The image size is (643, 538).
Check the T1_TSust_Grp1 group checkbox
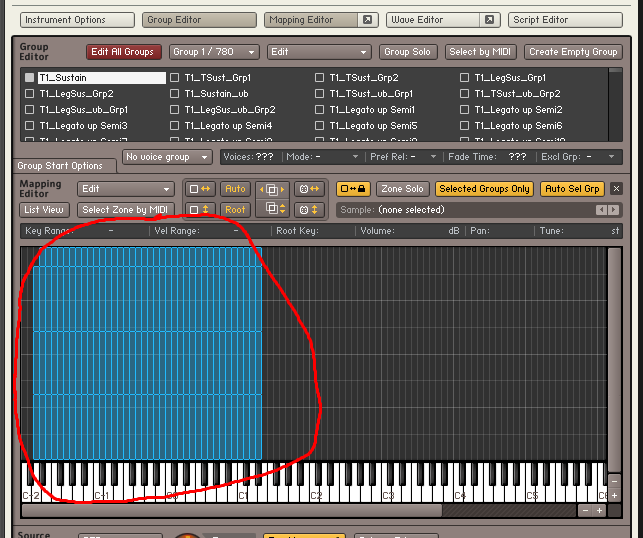pyautogui.click(x=174, y=78)
